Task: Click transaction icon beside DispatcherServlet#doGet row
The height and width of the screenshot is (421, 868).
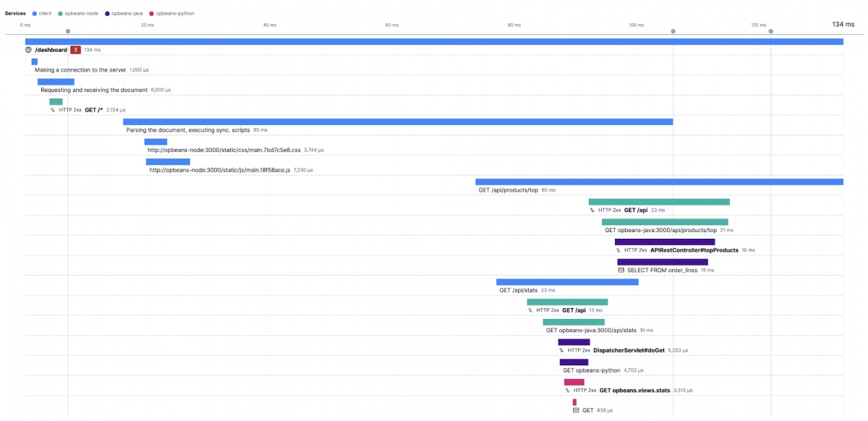Action: (x=561, y=350)
